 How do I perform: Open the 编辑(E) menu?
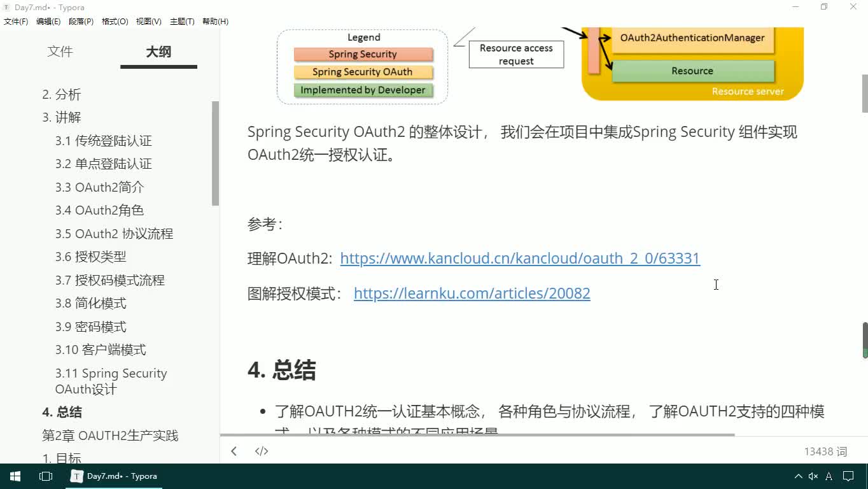click(x=48, y=22)
